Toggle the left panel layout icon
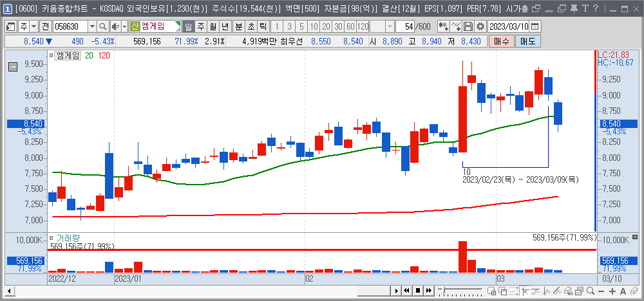This screenshot has width=644, height=301. (x=11, y=27)
